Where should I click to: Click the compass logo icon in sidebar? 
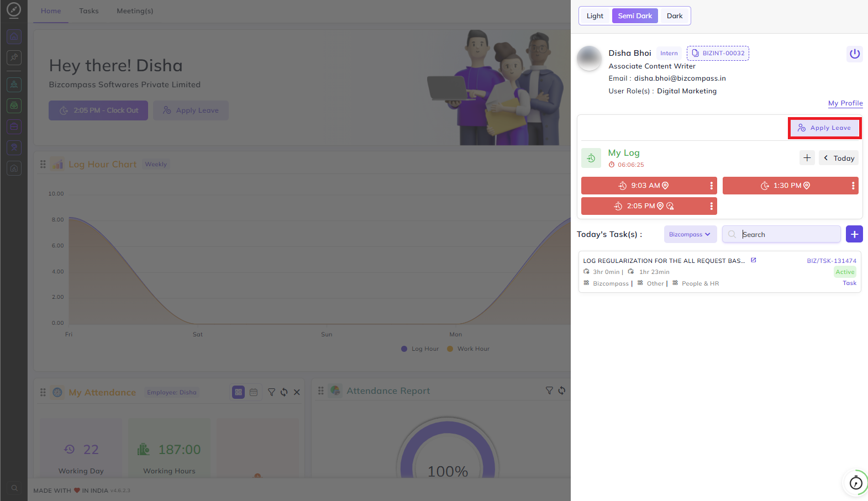(x=14, y=10)
